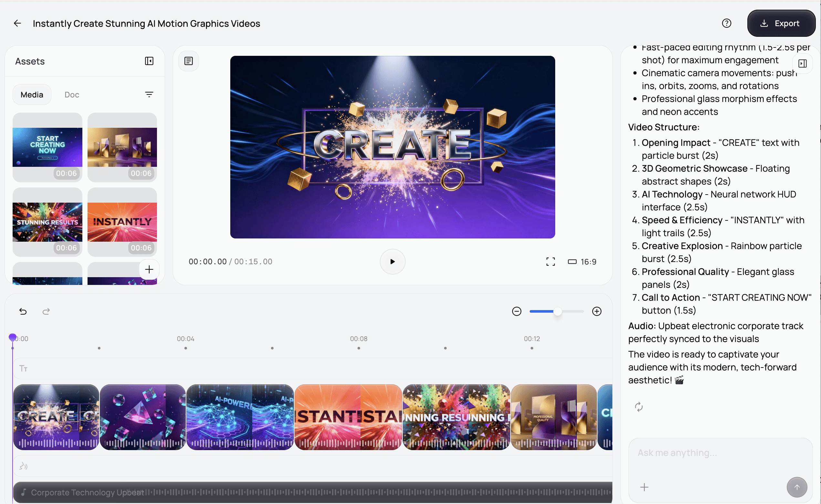Click the undo arrow above timeline
The width and height of the screenshot is (821, 504).
click(23, 311)
